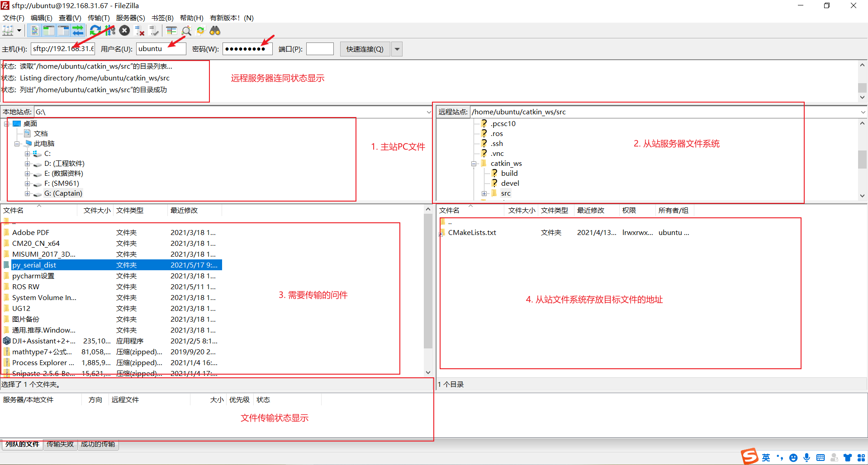
Task: Click the remote tree vertical scrollbar
Action: (x=863, y=159)
